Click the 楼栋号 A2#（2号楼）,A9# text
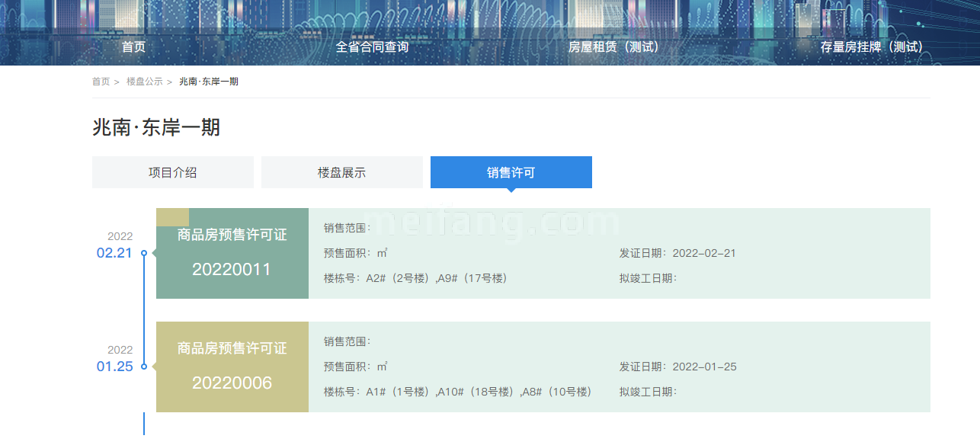 [415, 278]
